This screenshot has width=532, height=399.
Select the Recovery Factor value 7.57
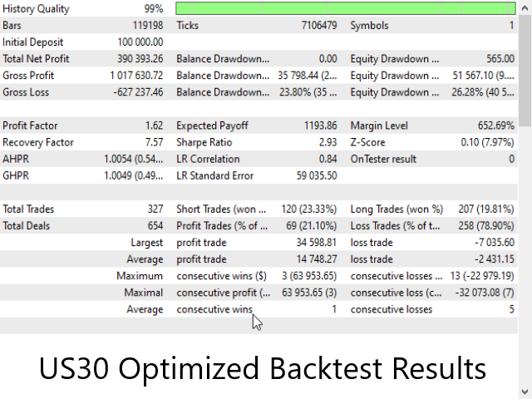tap(154, 142)
